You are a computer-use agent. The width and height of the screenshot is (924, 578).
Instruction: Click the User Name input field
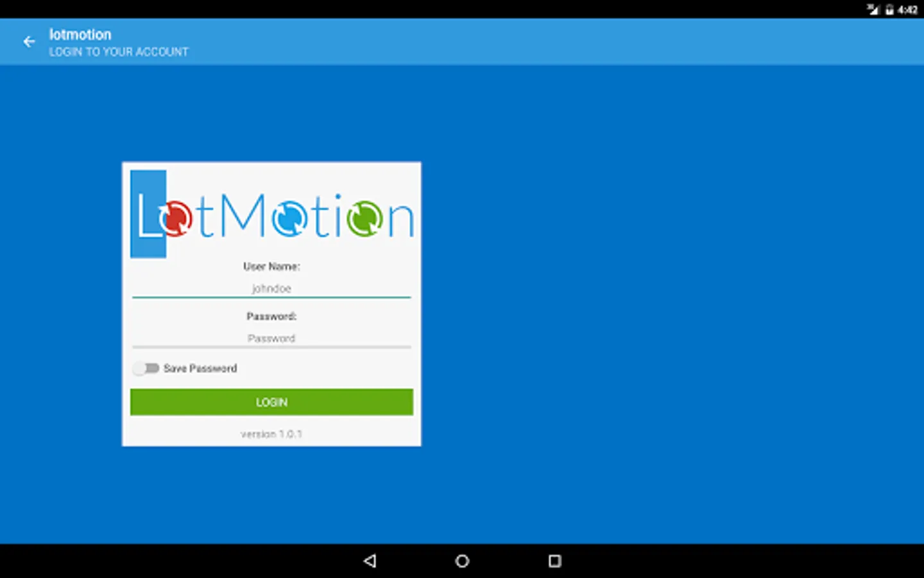(271, 288)
